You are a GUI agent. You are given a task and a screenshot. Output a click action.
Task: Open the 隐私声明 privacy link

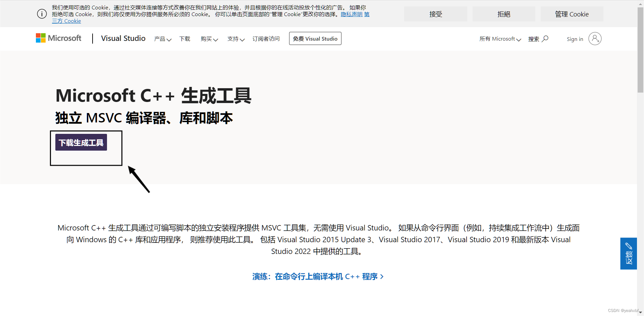[352, 14]
